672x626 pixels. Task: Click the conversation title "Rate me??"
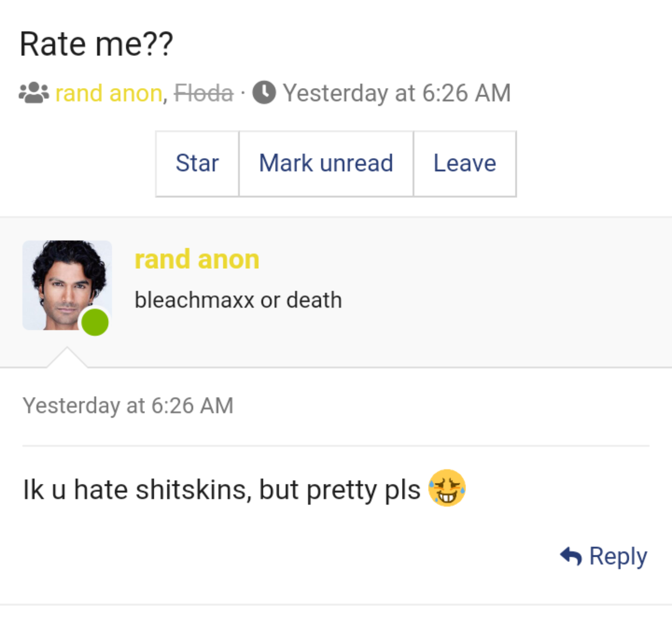click(x=96, y=44)
